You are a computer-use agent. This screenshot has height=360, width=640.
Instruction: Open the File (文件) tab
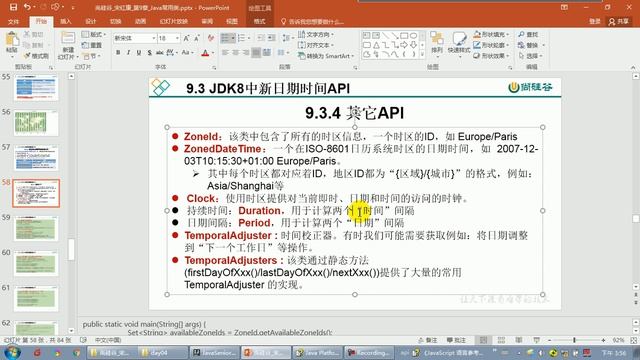coord(13,21)
